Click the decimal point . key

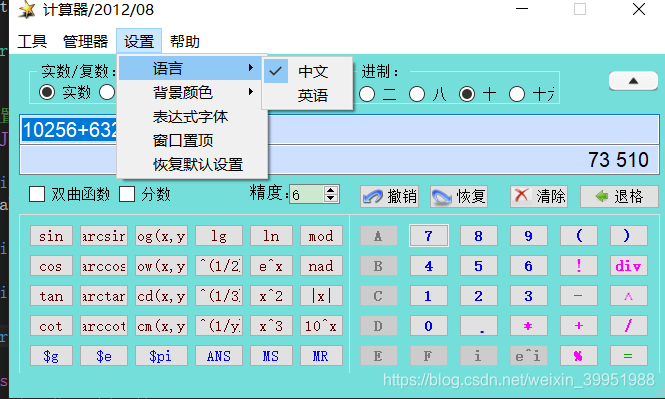[478, 326]
